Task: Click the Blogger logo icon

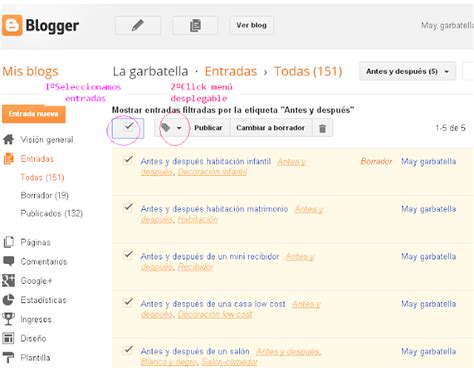Action: pos(12,25)
